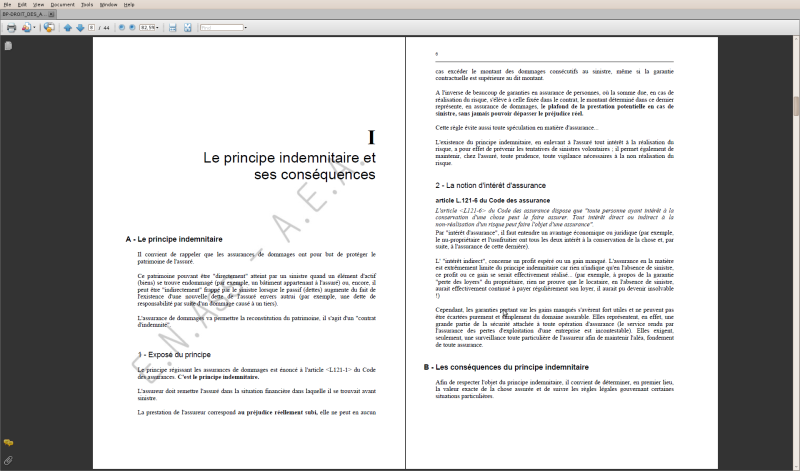This screenshot has height=471, width=800.
Task: Open the Pages panel in the sidebar
Action: [x=8, y=46]
